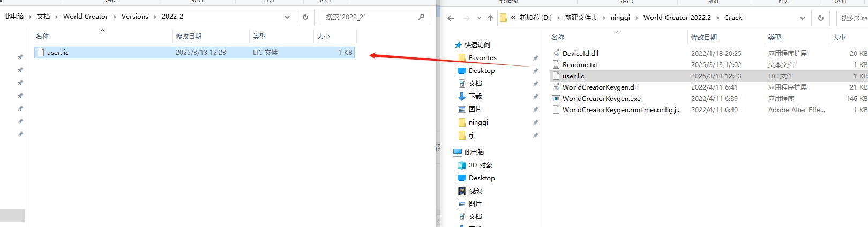Click WorldCreatorKeygen.dll file icon
868x227 pixels.
click(x=556, y=87)
